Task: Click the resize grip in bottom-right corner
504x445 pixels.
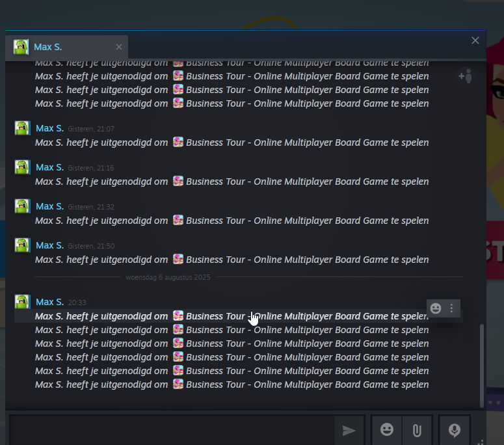Action: (x=482, y=440)
